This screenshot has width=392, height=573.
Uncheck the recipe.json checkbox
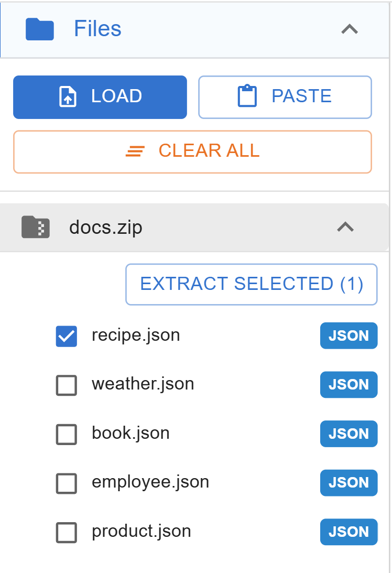click(x=67, y=336)
